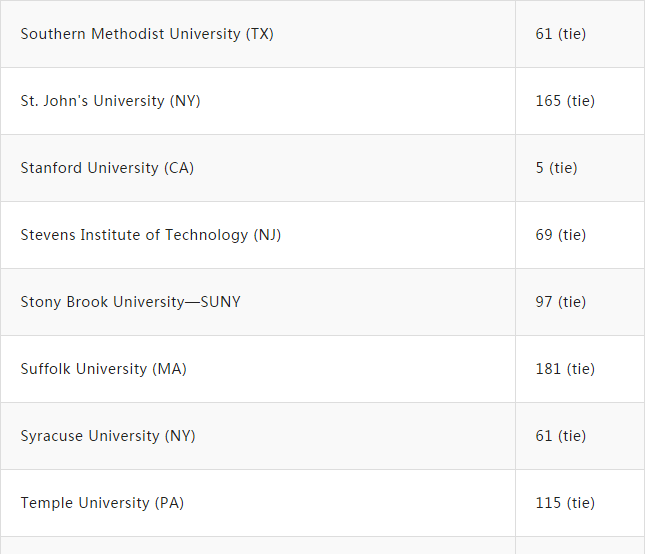
Task: Click the word SUNY in the Stony Brook row
Action: pyautogui.click(x=220, y=302)
